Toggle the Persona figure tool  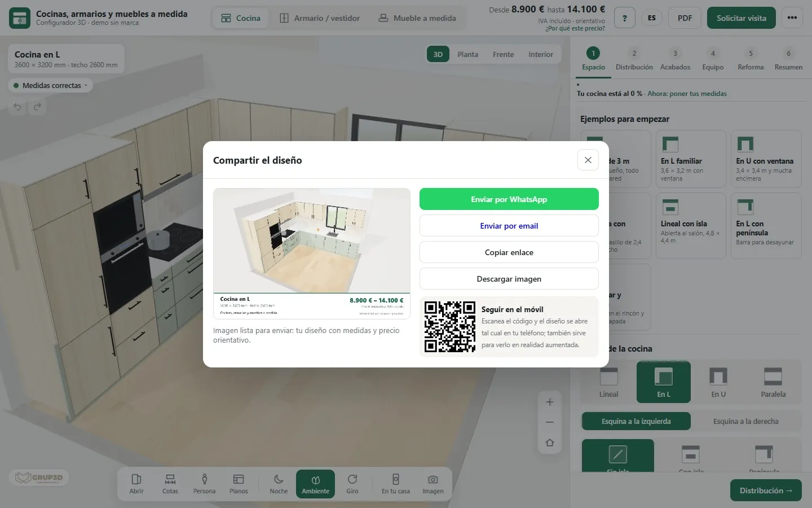[204, 484]
